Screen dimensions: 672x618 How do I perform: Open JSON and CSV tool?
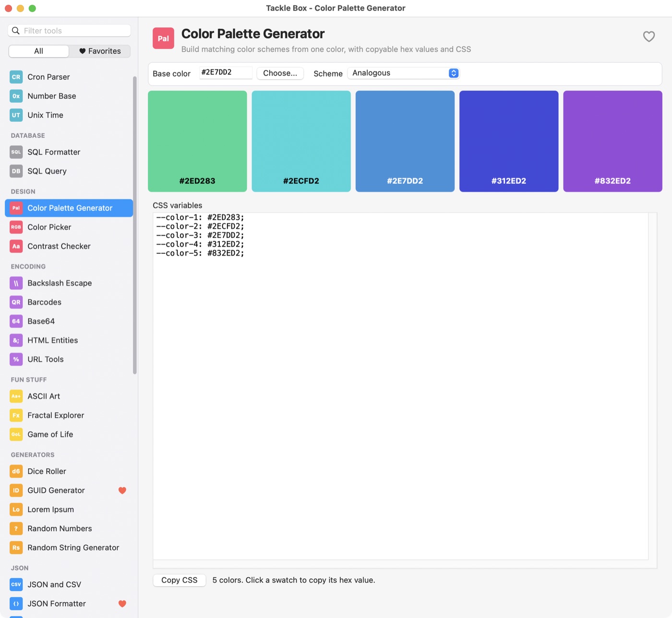point(69,584)
